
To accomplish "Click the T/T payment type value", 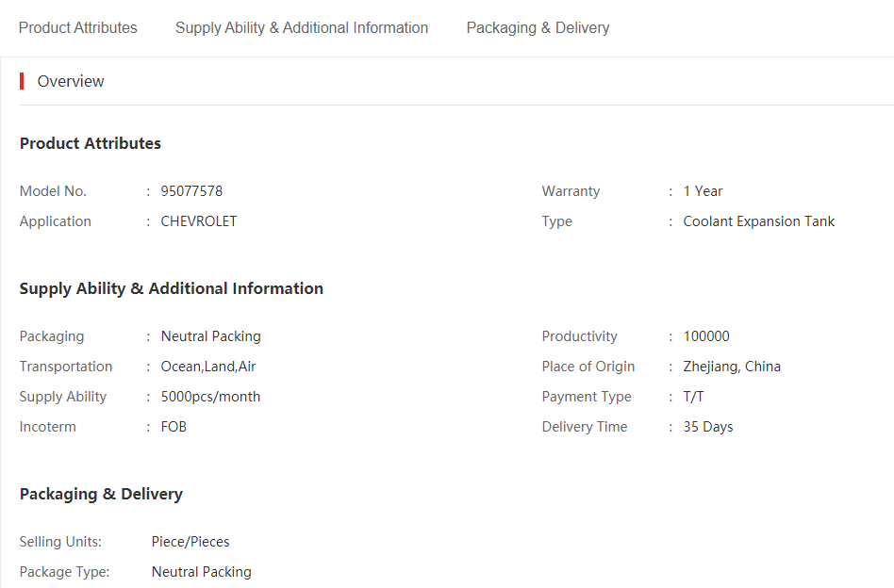I will [x=693, y=397].
